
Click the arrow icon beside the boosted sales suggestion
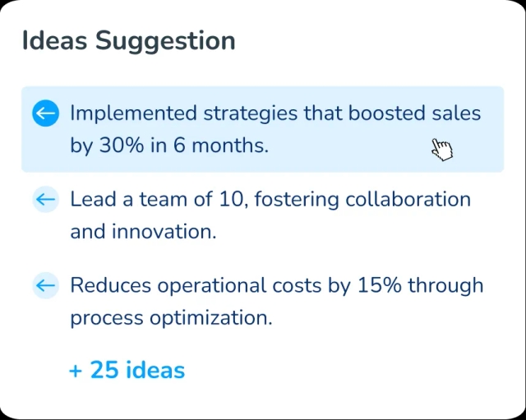46,113
